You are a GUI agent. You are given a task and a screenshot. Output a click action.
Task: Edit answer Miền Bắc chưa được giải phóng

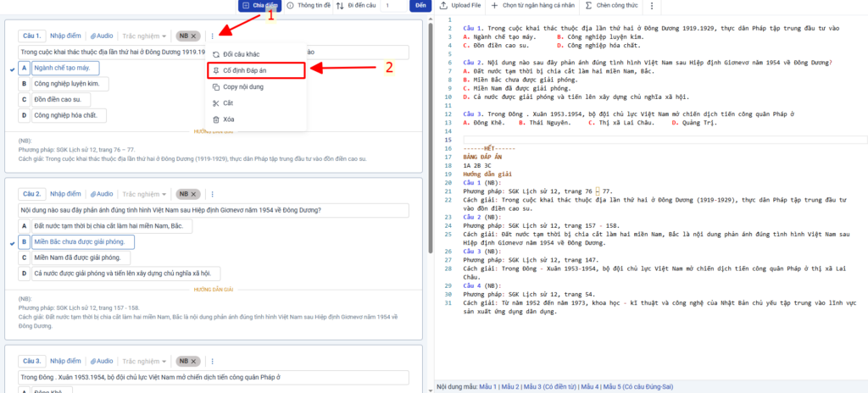82,242
